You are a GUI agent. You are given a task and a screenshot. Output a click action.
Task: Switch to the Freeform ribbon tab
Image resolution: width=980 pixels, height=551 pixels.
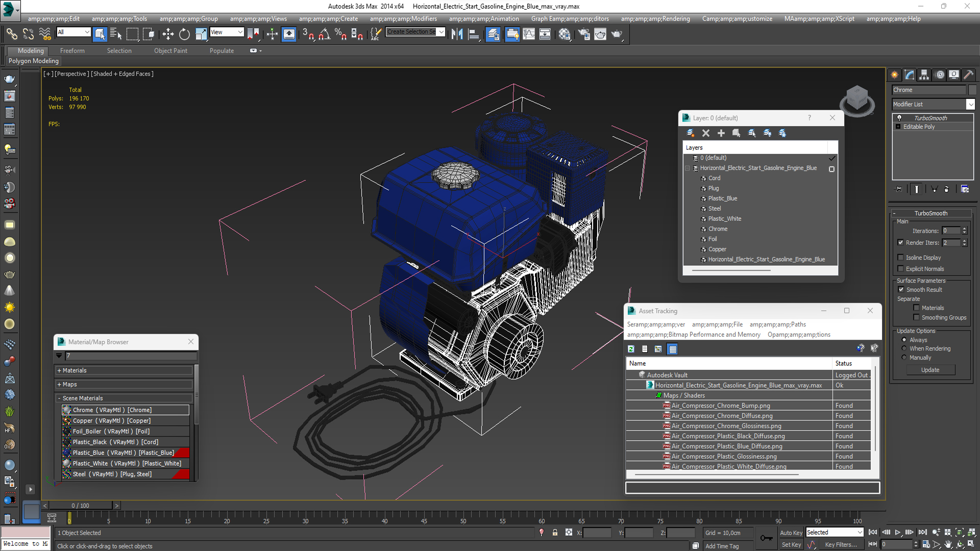[x=72, y=51]
